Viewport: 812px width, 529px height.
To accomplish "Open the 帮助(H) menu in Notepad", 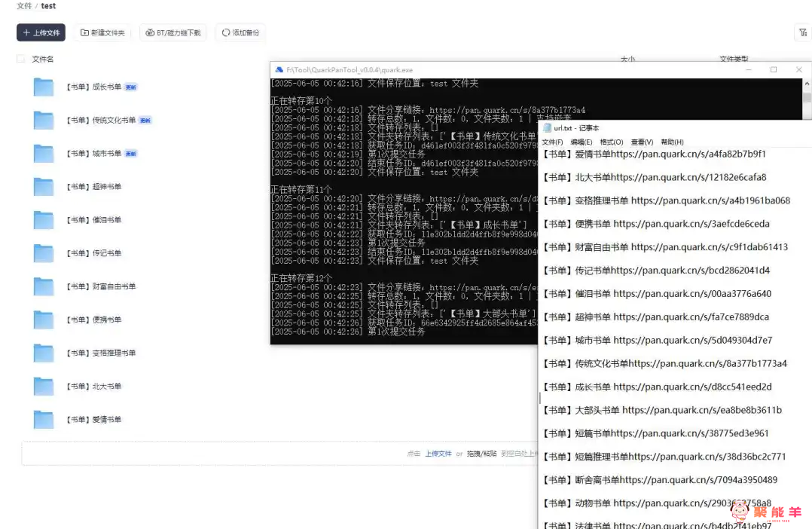I will [672, 142].
